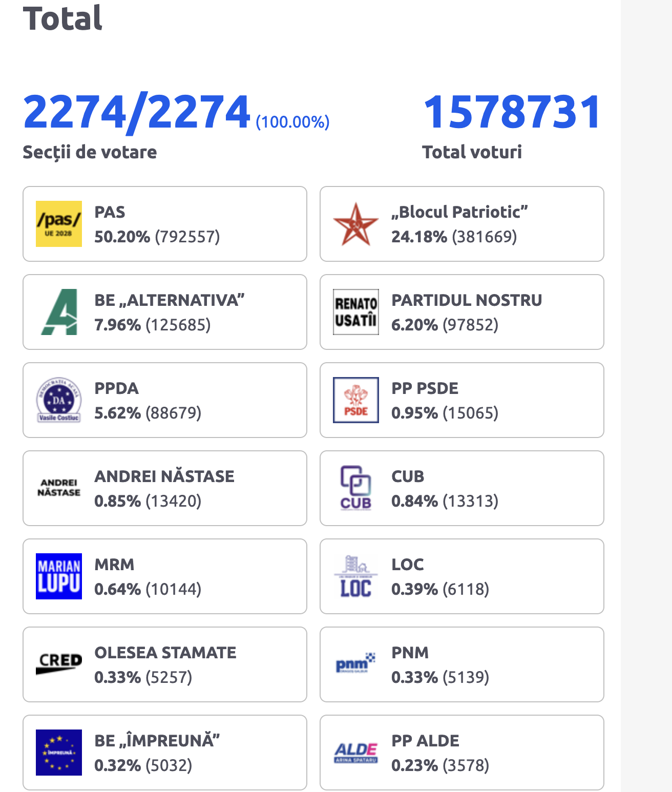This screenshot has height=792, width=672.
Task: Select the green Alternativa A logo
Action: 59,312
